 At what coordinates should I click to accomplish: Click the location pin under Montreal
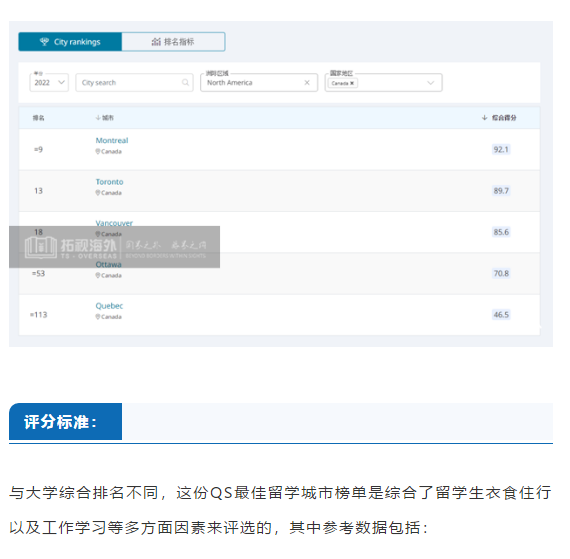pos(98,152)
